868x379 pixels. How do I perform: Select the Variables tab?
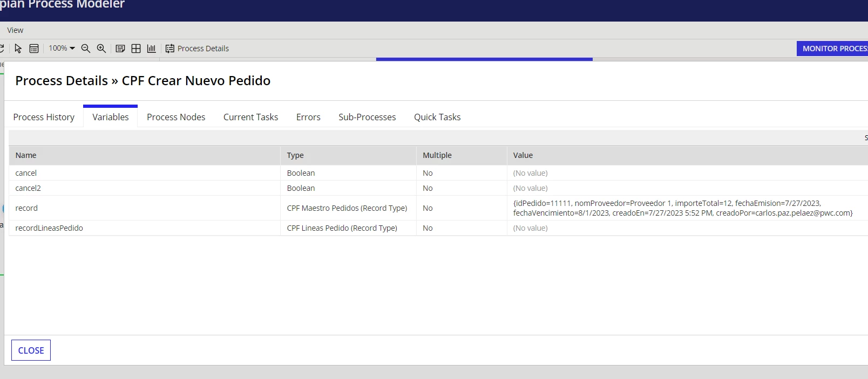pos(111,117)
